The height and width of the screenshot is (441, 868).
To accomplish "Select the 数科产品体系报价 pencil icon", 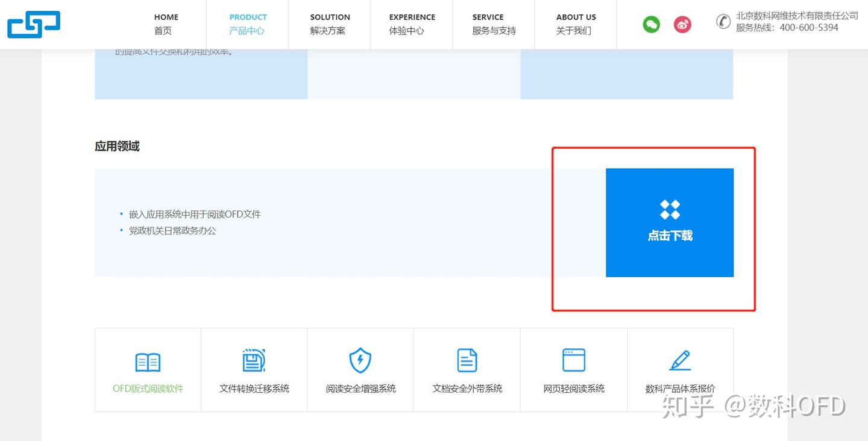I will 681,360.
